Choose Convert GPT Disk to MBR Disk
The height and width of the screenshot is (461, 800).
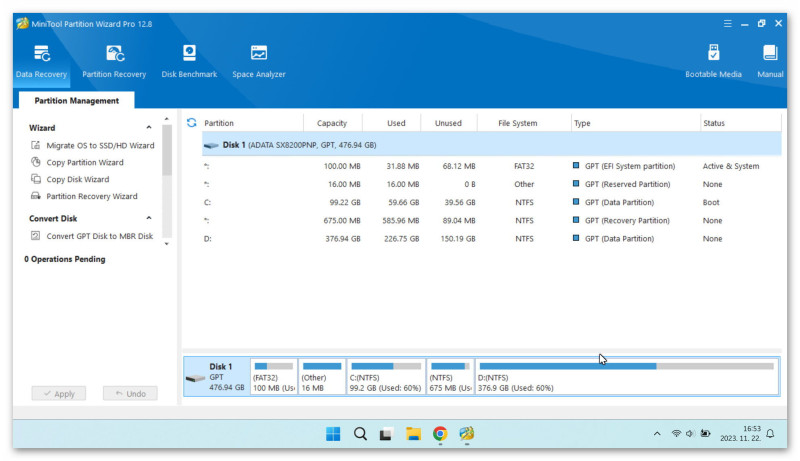pyautogui.click(x=99, y=236)
